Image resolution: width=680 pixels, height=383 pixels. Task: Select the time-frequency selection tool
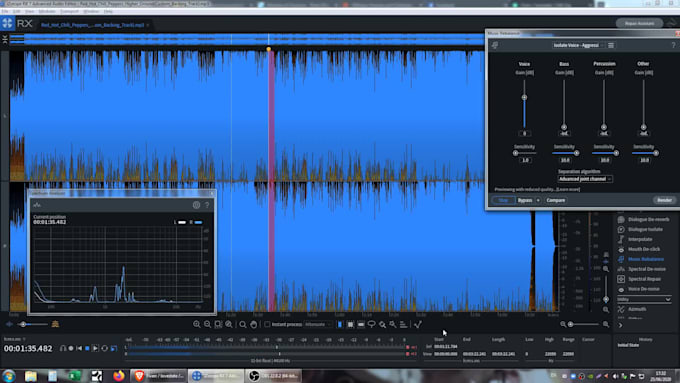(350, 324)
